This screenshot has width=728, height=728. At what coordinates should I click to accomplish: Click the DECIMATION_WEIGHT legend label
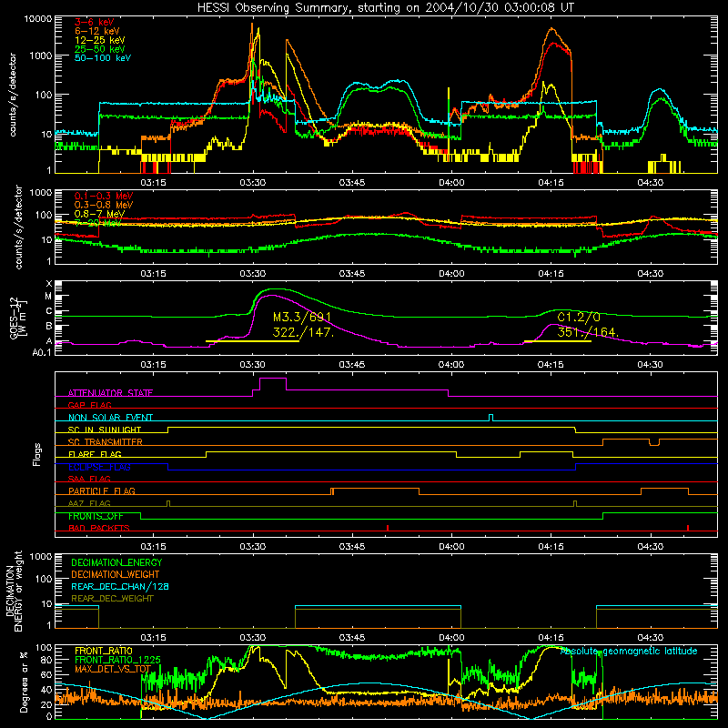116,574
